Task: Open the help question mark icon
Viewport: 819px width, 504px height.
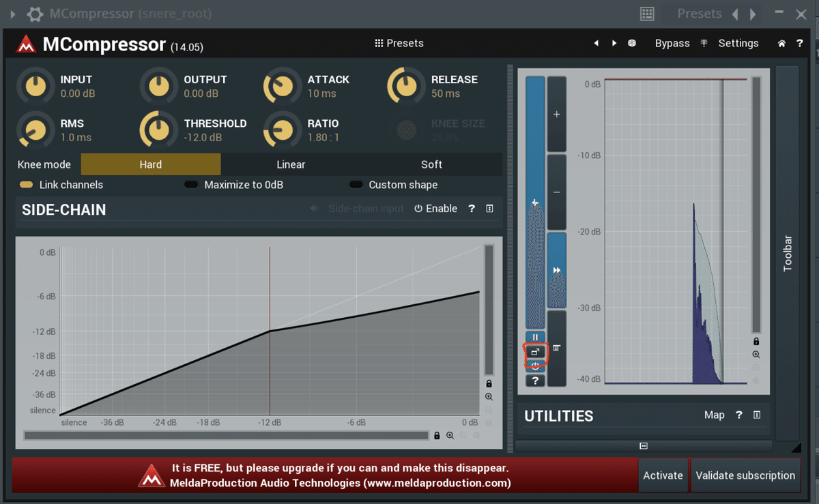Action: (x=800, y=43)
